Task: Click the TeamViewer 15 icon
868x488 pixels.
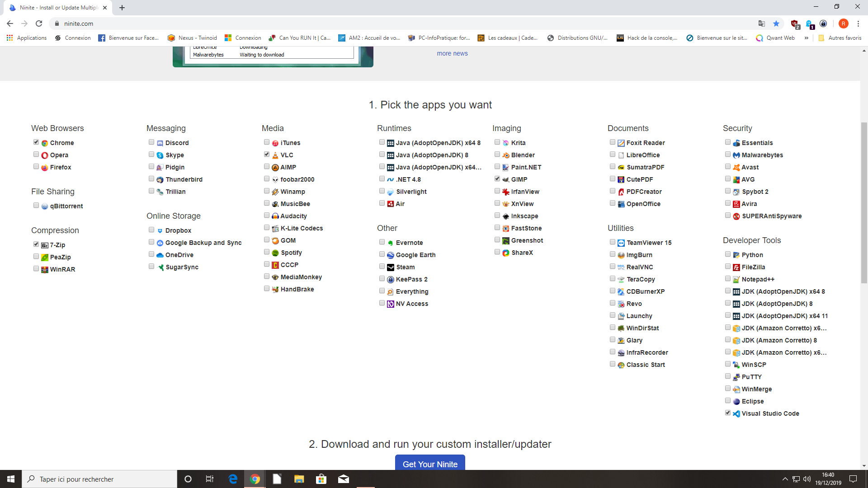Action: click(621, 243)
